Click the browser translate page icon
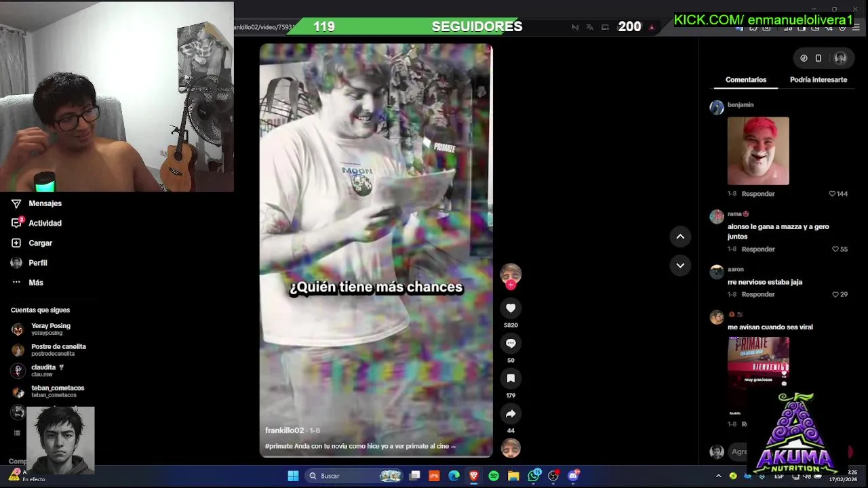This screenshot has height=488, width=868. [x=589, y=27]
